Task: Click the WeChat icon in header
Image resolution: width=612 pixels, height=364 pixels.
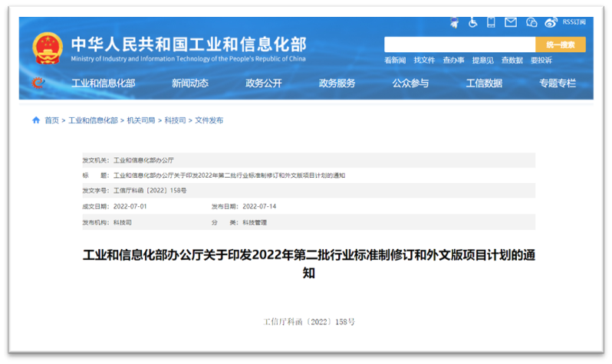Action: pos(532,22)
